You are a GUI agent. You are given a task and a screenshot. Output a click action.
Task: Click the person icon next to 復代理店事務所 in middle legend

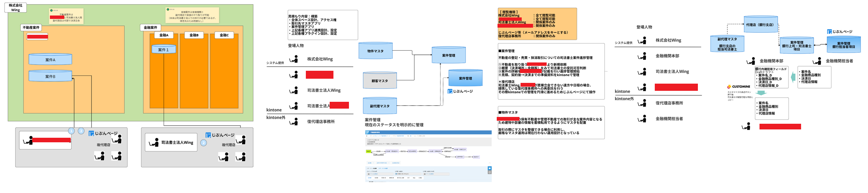(x=294, y=121)
